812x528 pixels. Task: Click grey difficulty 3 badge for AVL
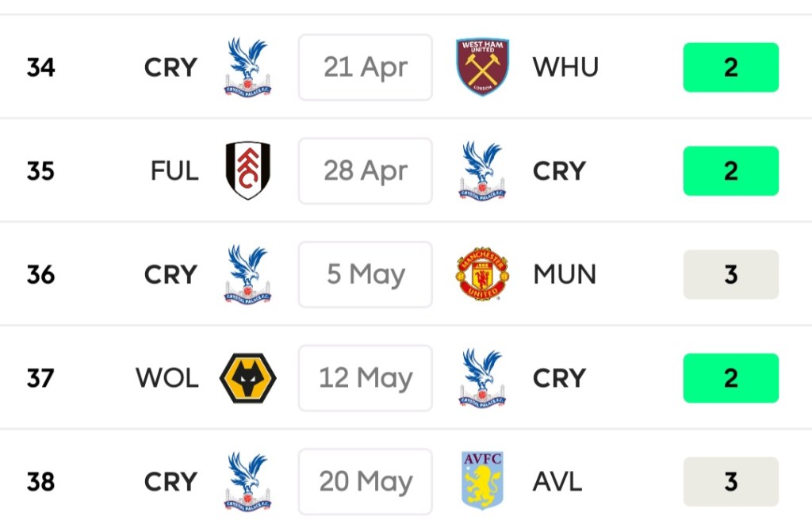click(x=730, y=481)
